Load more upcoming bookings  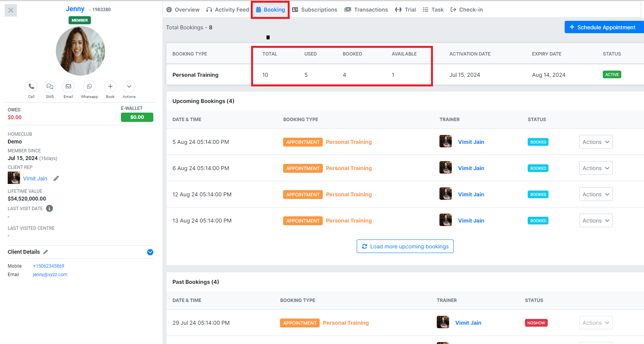(x=405, y=246)
